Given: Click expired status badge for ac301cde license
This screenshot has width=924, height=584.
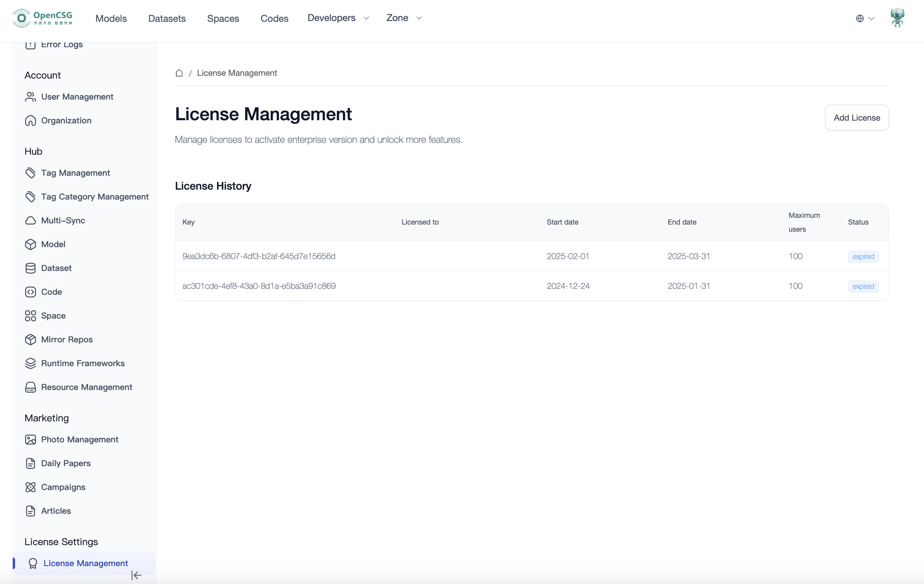Looking at the screenshot, I should tap(863, 286).
